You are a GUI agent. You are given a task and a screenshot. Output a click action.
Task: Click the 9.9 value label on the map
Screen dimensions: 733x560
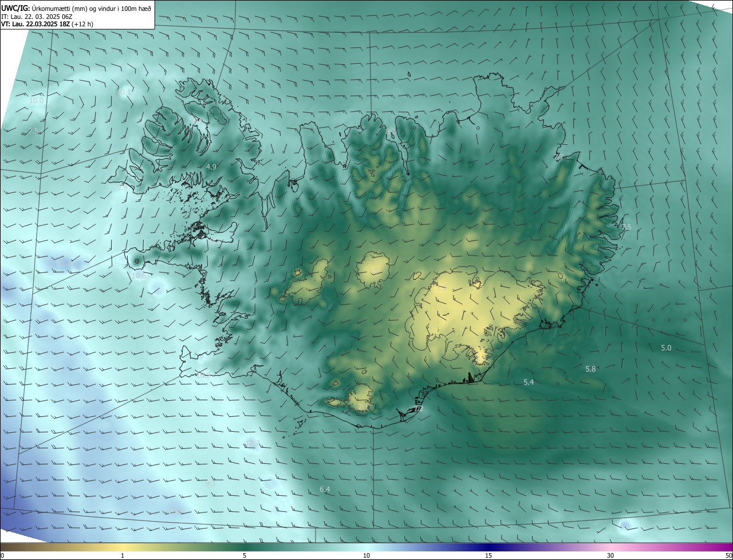point(122,187)
